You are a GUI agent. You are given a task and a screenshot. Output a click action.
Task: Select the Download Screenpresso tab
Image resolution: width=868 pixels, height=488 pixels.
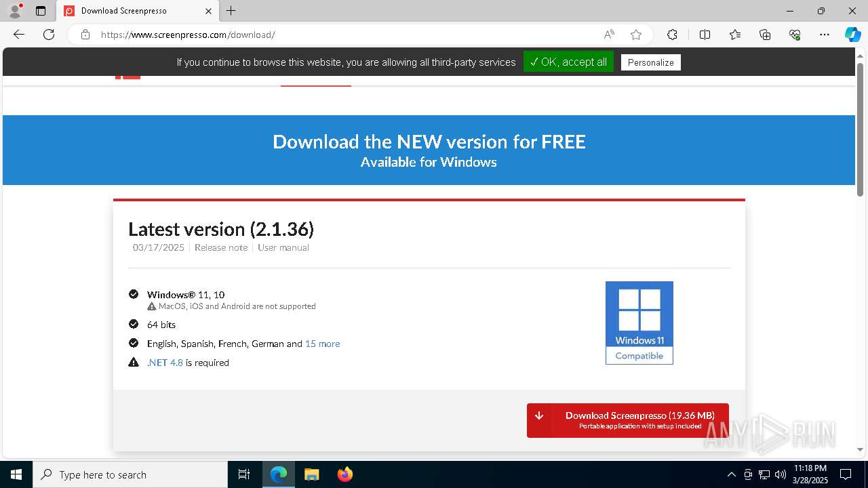[x=138, y=11]
